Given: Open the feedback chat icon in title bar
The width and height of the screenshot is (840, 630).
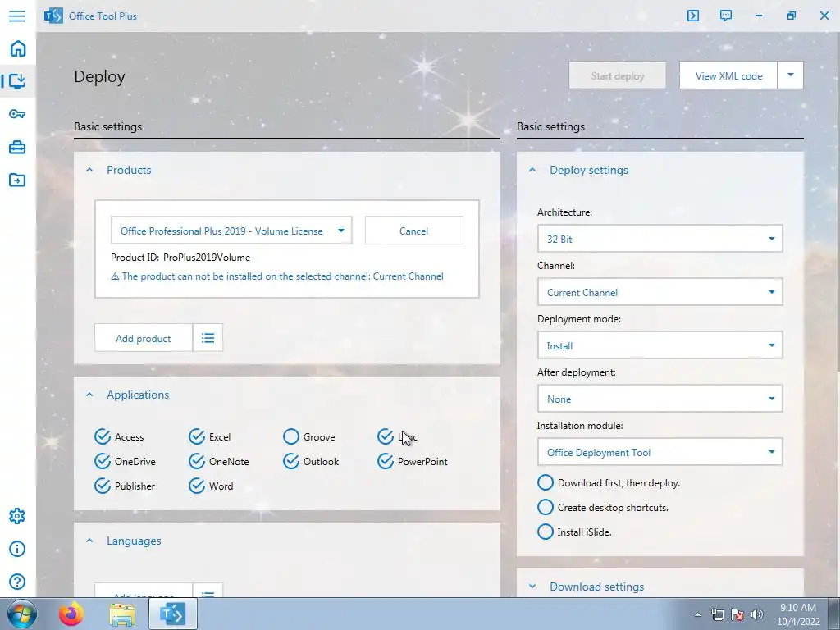Looking at the screenshot, I should click(x=726, y=16).
